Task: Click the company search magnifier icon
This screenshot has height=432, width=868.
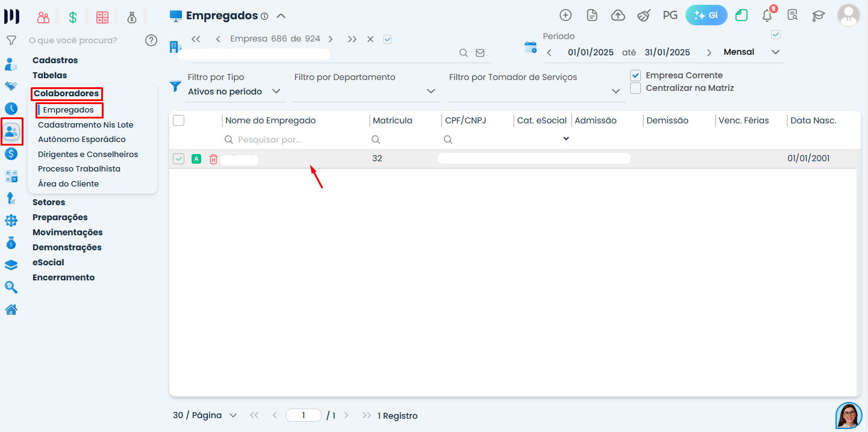Action: coord(464,53)
